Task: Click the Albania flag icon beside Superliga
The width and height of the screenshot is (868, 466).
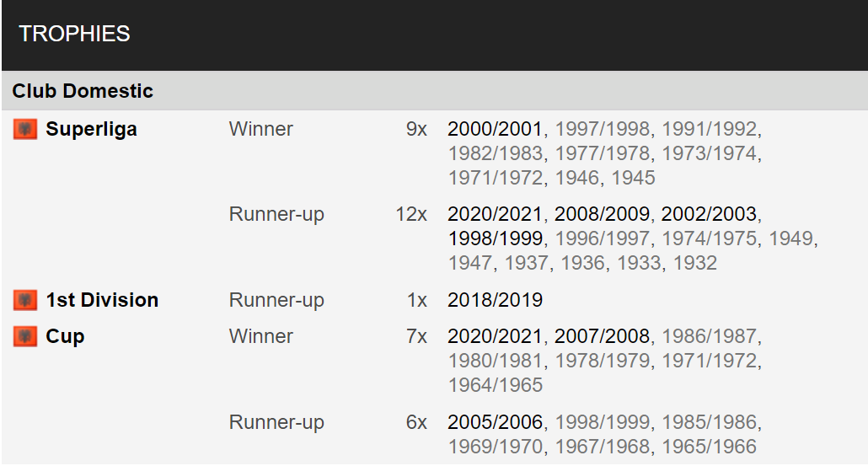Action: 25,130
